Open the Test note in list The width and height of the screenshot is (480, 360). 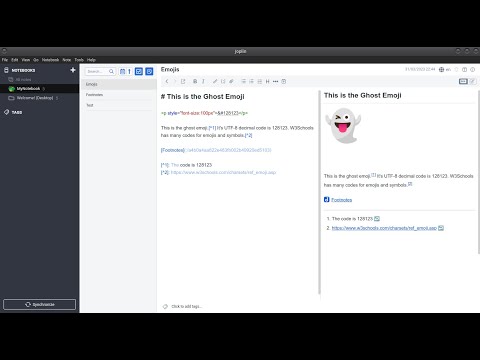(118, 105)
